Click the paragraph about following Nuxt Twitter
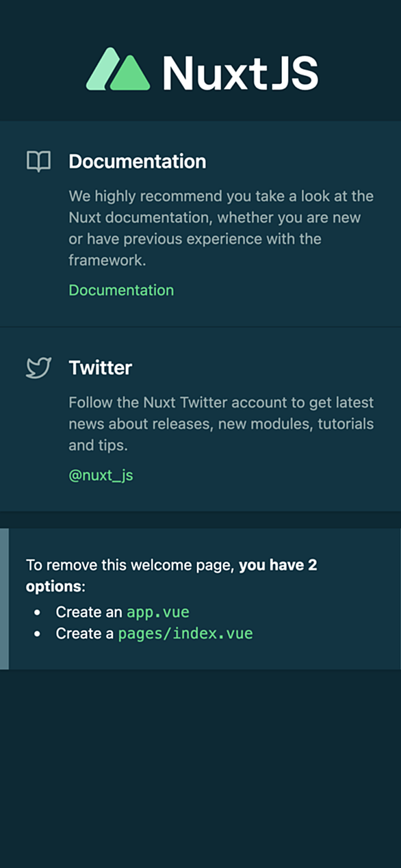The width and height of the screenshot is (401, 868). tap(221, 423)
